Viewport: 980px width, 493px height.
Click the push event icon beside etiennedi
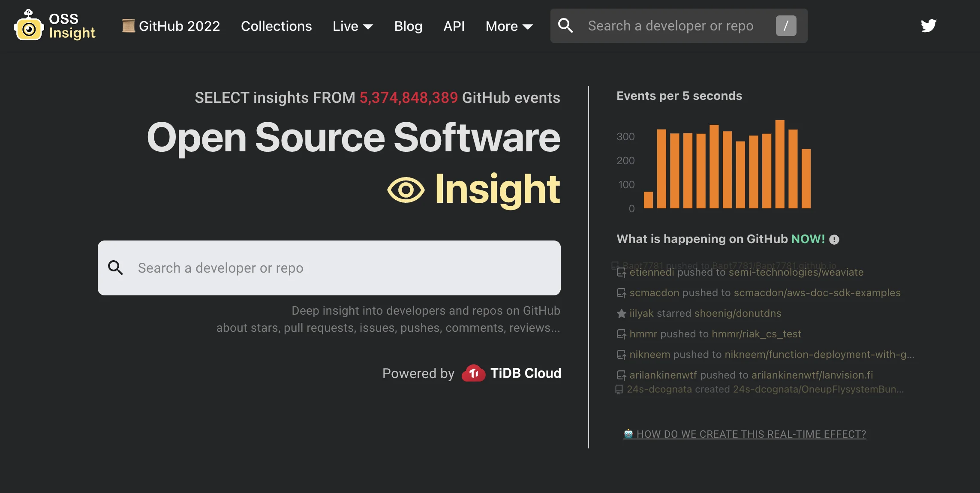click(x=621, y=272)
